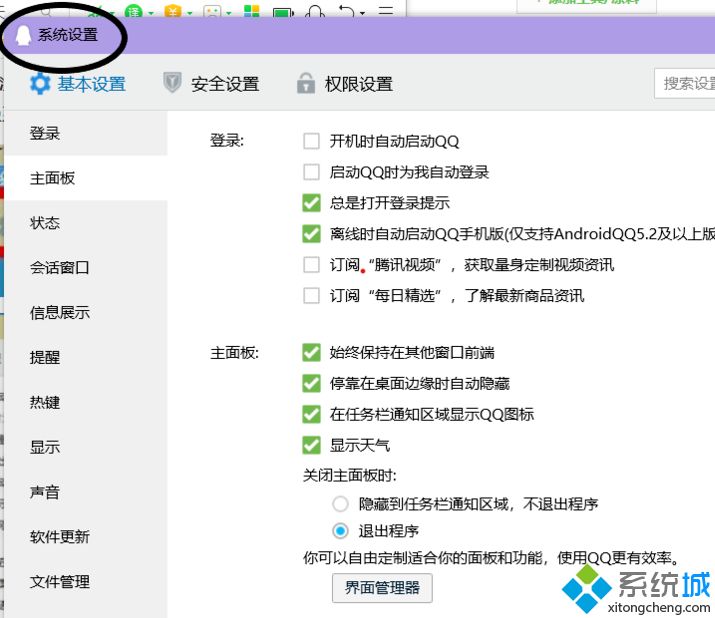Click the lock icon of 权限设置
This screenshot has width=715, height=618.
coord(306,83)
